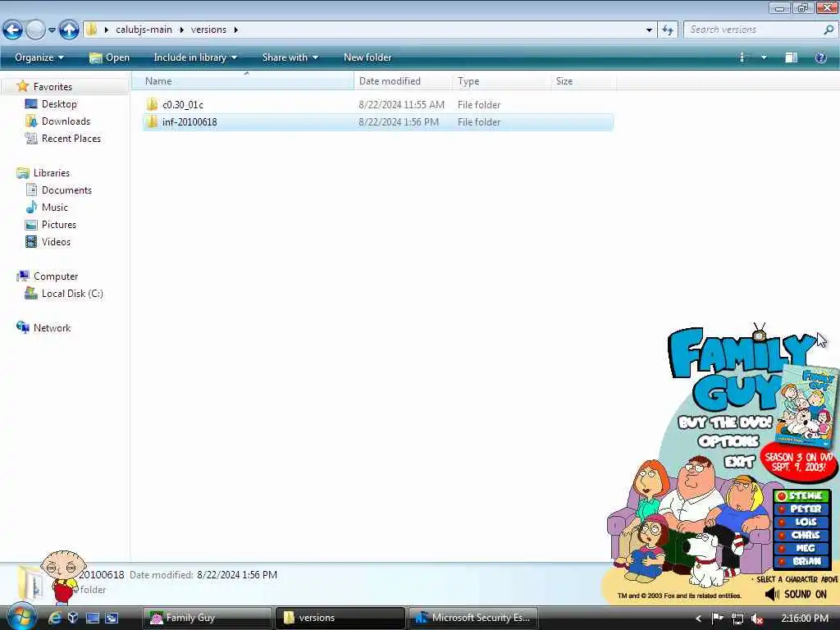This screenshot has width=840, height=630.
Task: Open Pictures library
Action: click(58, 225)
